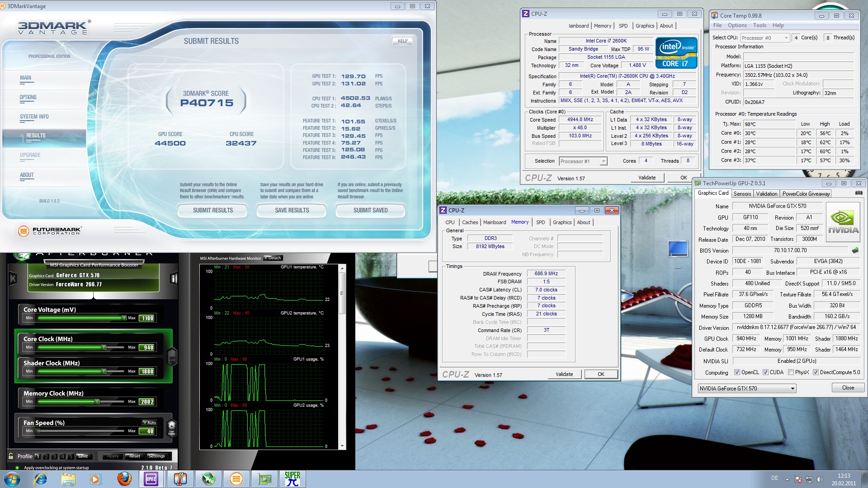The width and height of the screenshot is (868, 488).
Task: Uncheck the CUDA checkbox in GPU-Z
Action: coord(765,372)
